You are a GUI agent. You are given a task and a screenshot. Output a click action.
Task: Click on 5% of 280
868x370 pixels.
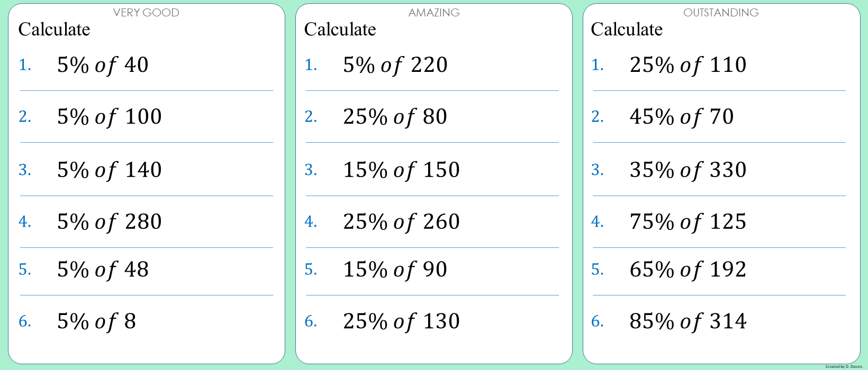coord(110,222)
